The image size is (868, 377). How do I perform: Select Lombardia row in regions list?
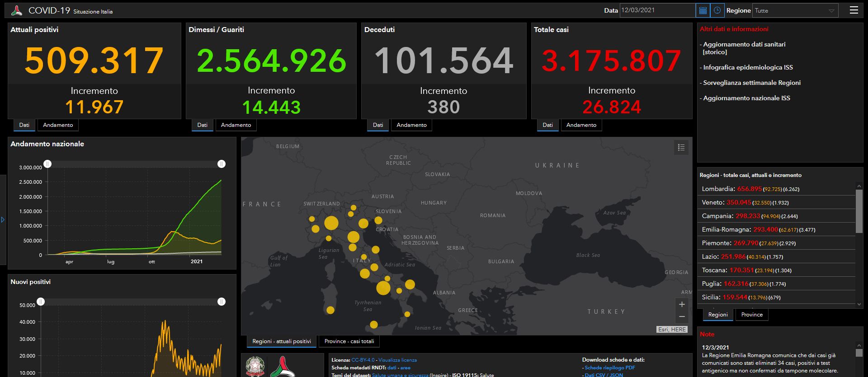[776, 189]
